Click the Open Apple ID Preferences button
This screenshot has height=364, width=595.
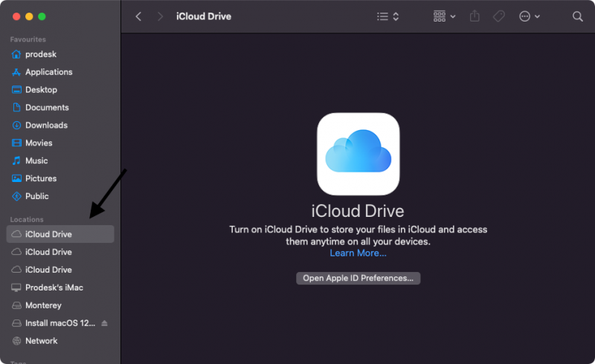click(358, 278)
